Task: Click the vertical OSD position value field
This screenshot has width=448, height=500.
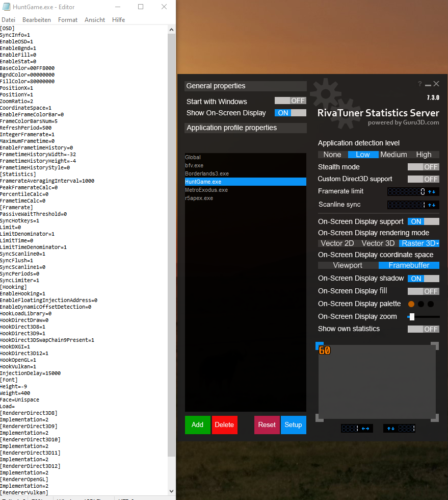Action: (x=407, y=429)
